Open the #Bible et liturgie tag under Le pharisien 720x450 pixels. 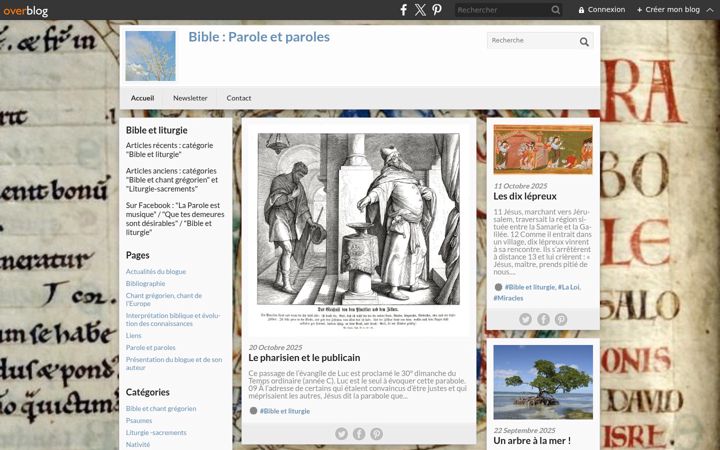point(285,411)
